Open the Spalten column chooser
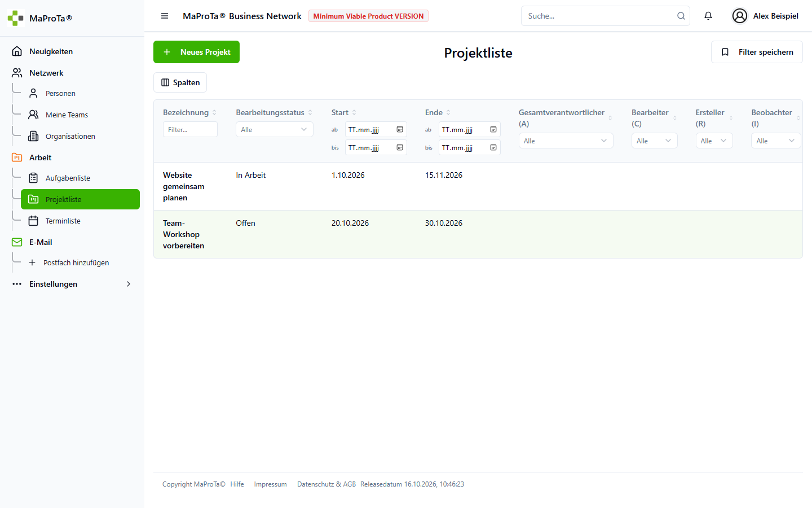The height and width of the screenshot is (508, 812). 180,82
